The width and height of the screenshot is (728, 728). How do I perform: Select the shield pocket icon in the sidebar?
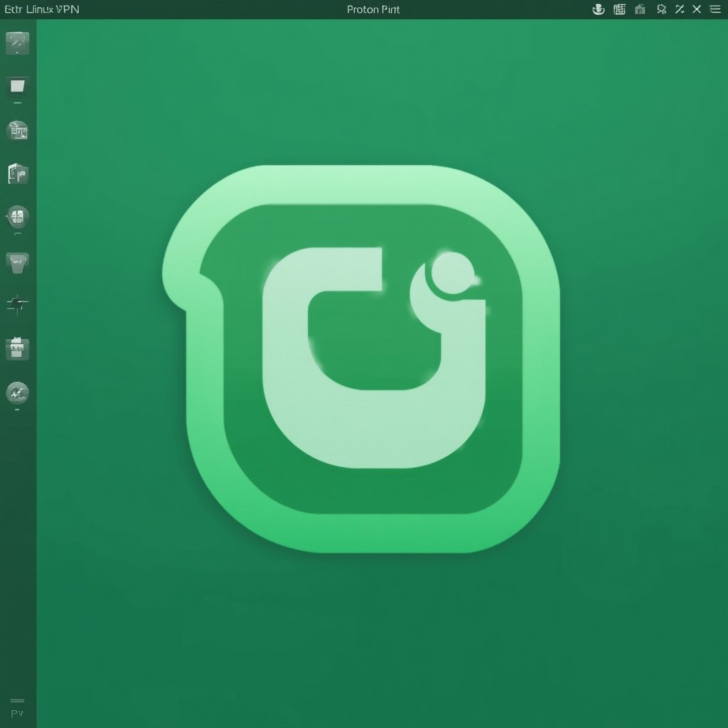(x=17, y=262)
